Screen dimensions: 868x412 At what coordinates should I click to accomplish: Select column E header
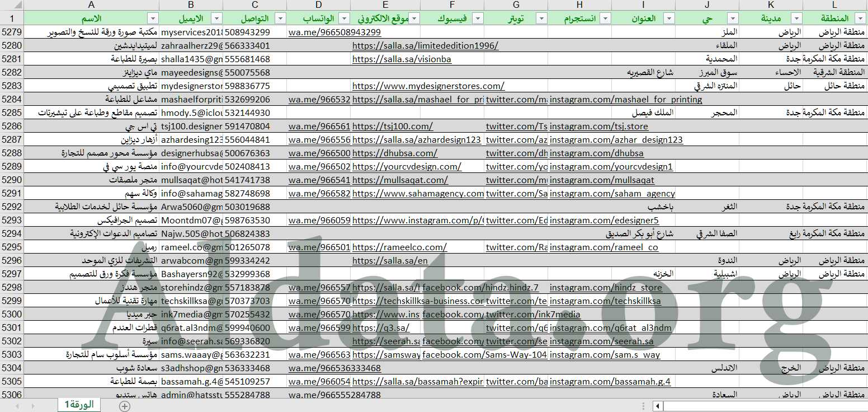385,5
